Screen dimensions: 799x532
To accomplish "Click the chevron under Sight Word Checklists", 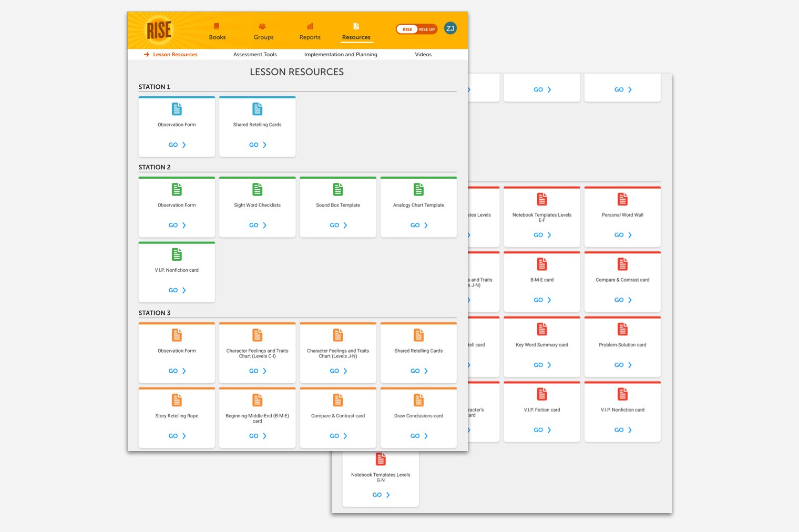I will point(264,226).
